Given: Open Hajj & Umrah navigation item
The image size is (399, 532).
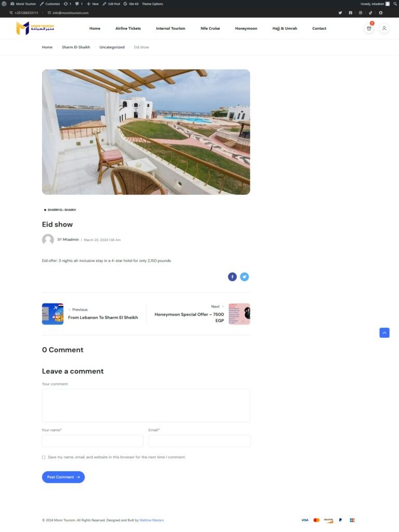Looking at the screenshot, I should (285, 29).
